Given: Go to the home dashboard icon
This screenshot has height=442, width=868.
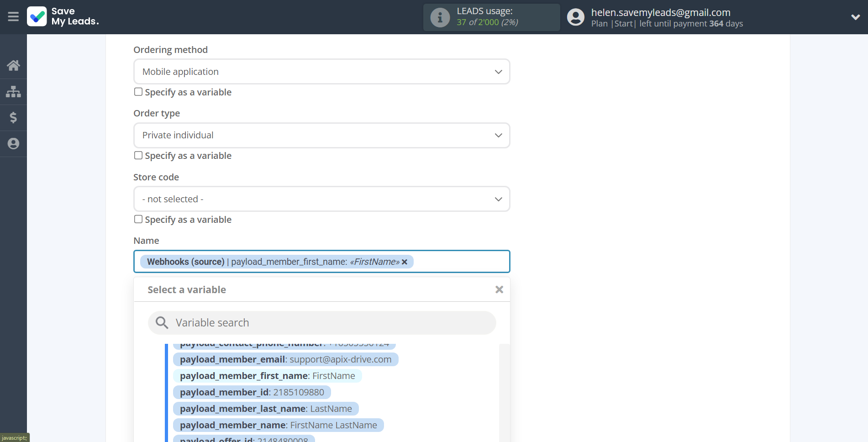Looking at the screenshot, I should point(13,65).
